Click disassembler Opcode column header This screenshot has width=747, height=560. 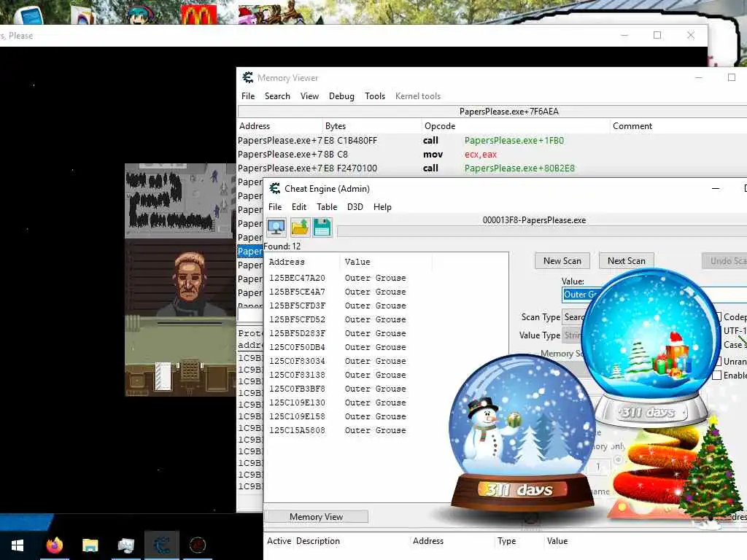[516, 126]
